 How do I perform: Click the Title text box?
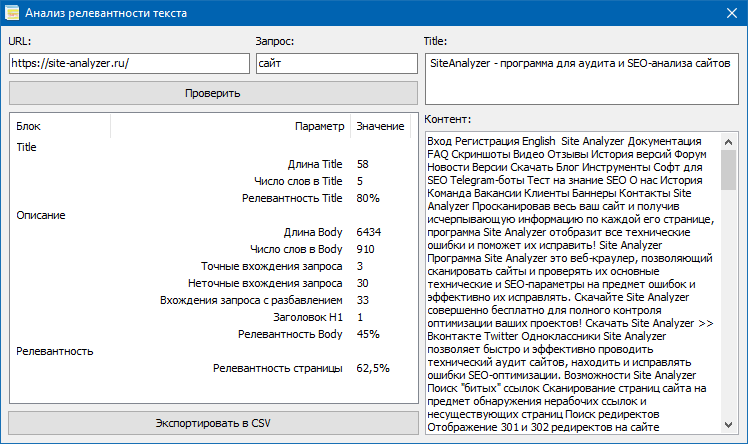coord(582,79)
